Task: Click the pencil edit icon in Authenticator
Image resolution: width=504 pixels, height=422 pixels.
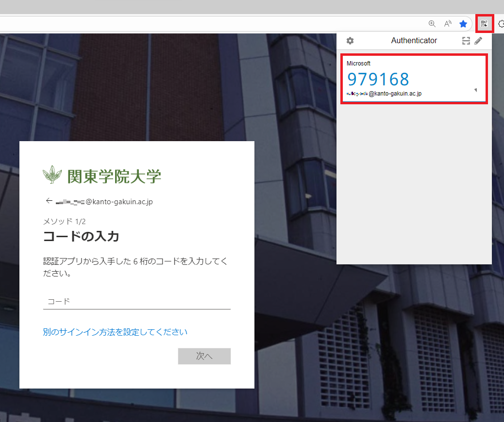Action: point(478,41)
